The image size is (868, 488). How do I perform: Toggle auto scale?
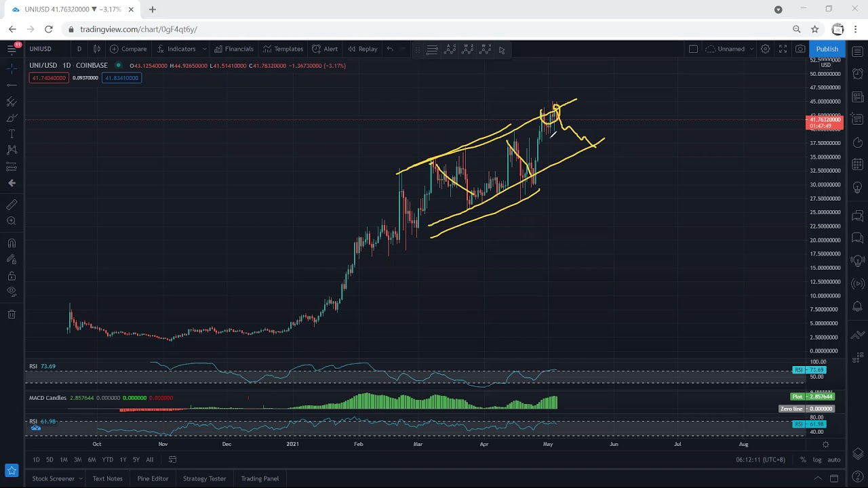(x=834, y=460)
